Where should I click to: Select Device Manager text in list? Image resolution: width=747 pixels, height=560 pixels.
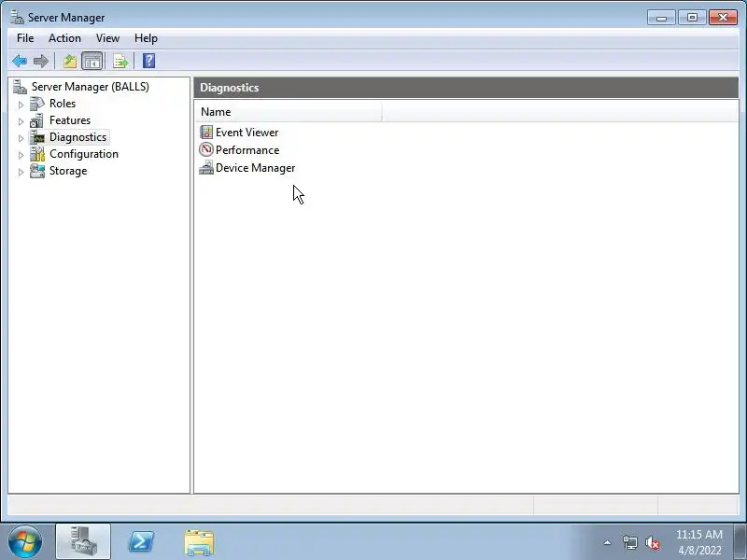point(255,168)
